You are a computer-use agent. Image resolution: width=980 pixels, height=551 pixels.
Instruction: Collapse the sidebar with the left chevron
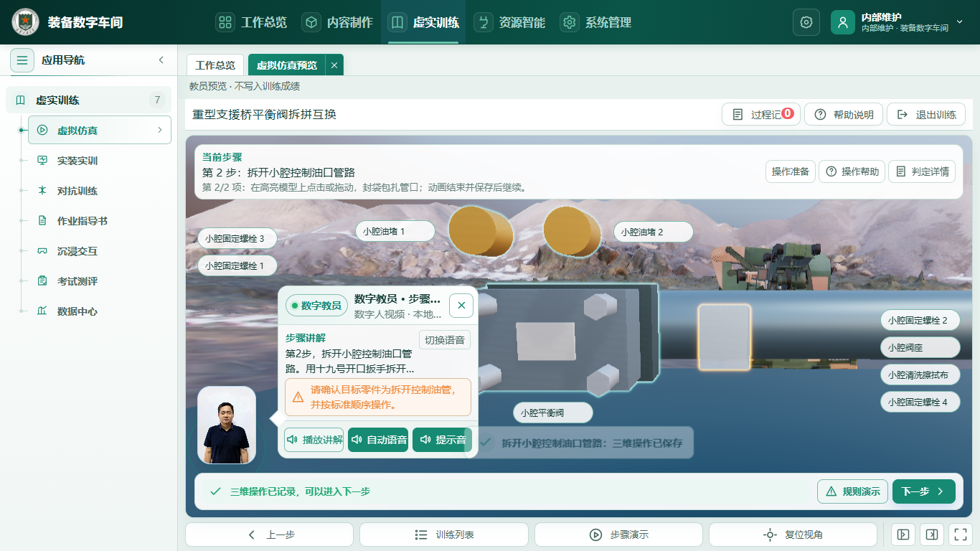(x=161, y=60)
